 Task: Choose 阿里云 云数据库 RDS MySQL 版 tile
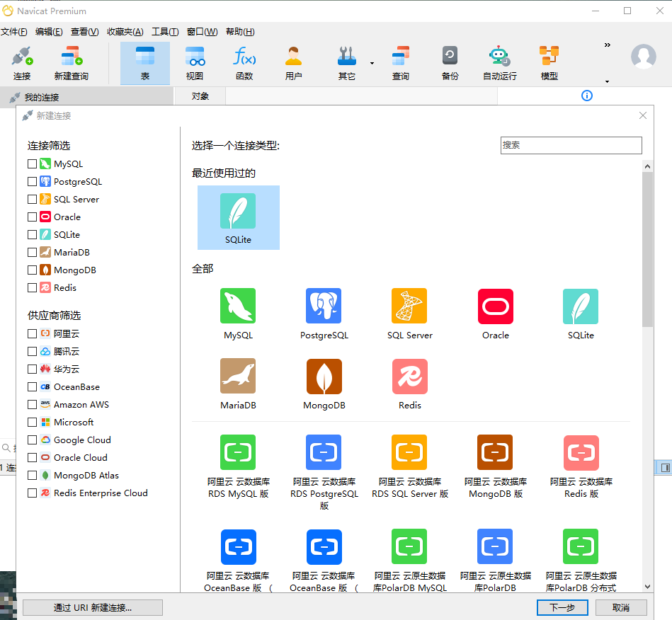[x=238, y=467]
